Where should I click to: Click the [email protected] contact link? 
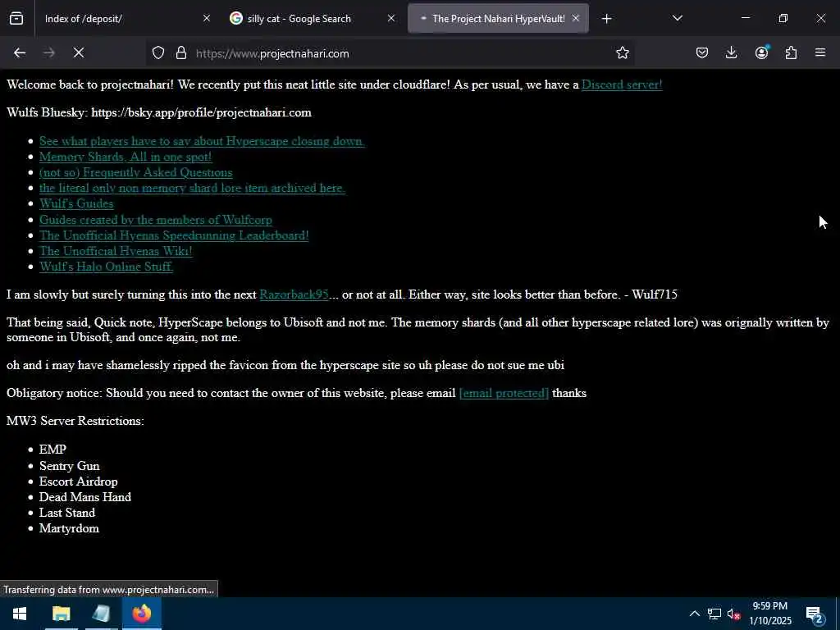(504, 393)
